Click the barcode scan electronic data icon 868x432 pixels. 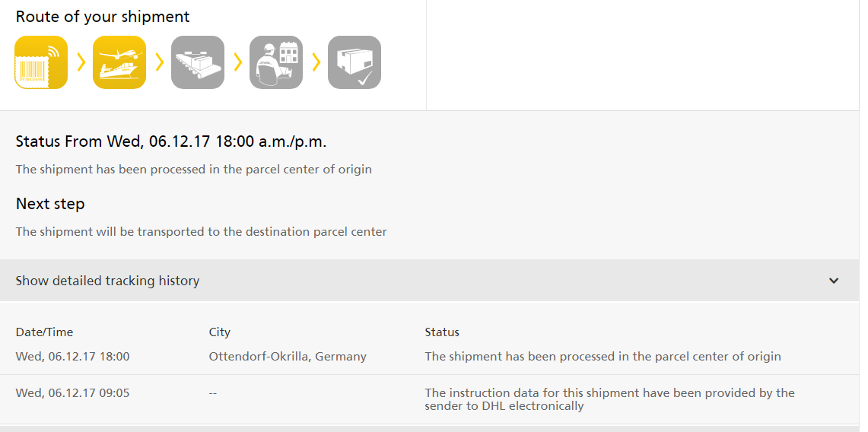(41, 62)
